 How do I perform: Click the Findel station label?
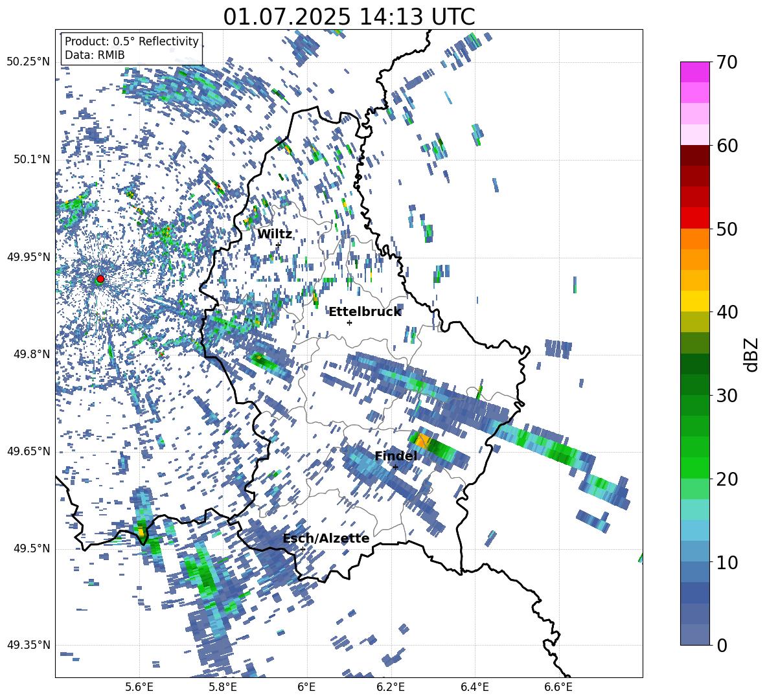coord(396,456)
